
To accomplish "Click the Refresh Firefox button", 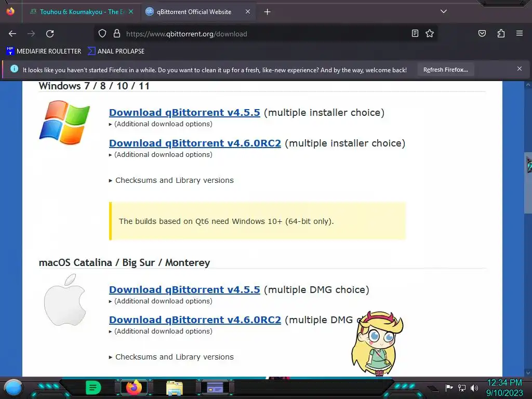I will (445, 70).
